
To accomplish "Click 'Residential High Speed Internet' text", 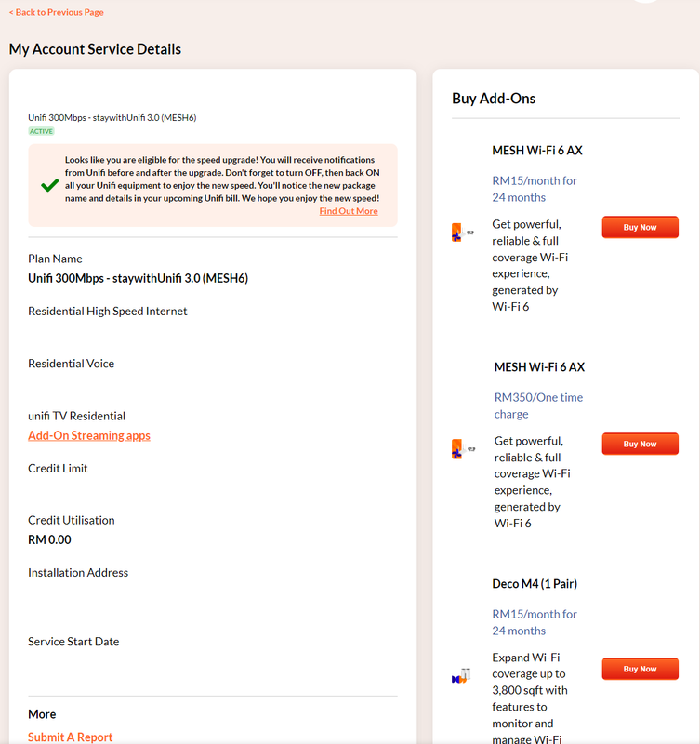I will [x=108, y=312].
